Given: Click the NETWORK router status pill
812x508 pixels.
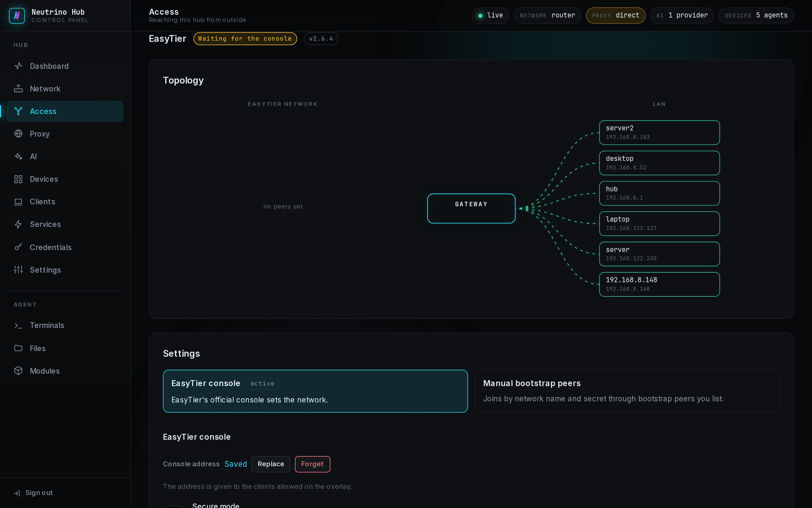Looking at the screenshot, I should (x=547, y=16).
